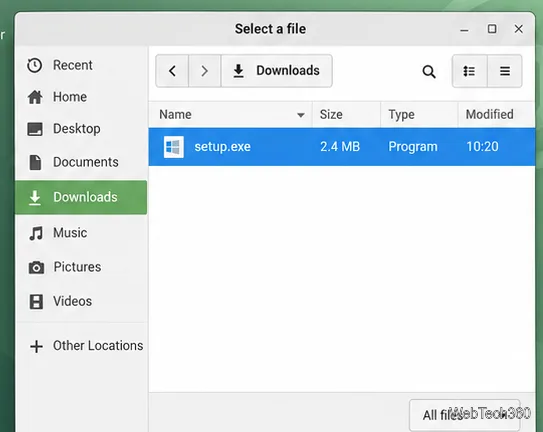Open Other Locations in the sidebar
The image size is (543, 432).
(x=81, y=346)
